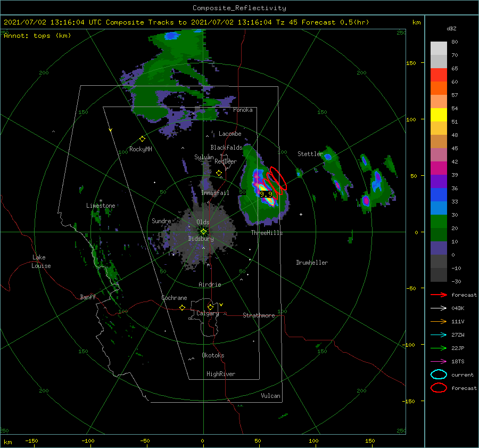The height and width of the screenshot is (448, 479).
Task: Click the Composite_Reflectivity title
Action: [240, 8]
